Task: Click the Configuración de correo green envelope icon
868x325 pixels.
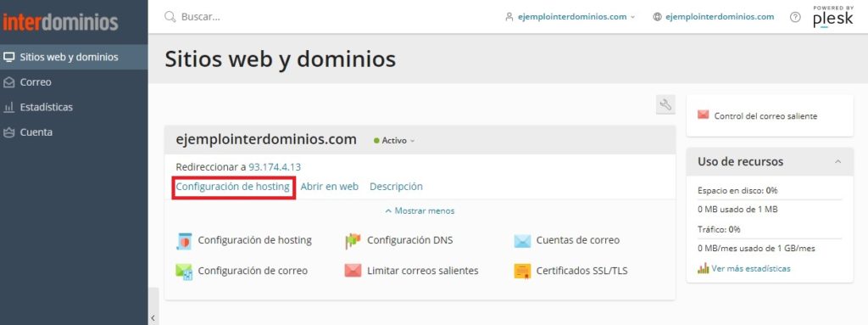Action: pos(184,272)
